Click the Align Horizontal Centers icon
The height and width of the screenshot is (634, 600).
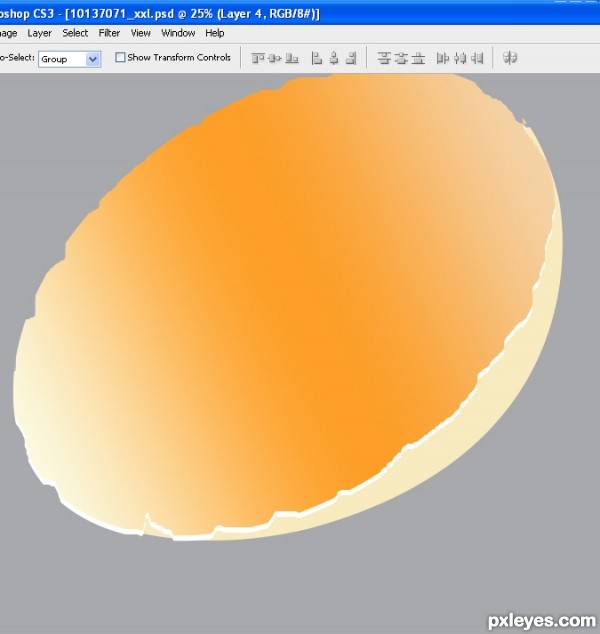coord(334,58)
